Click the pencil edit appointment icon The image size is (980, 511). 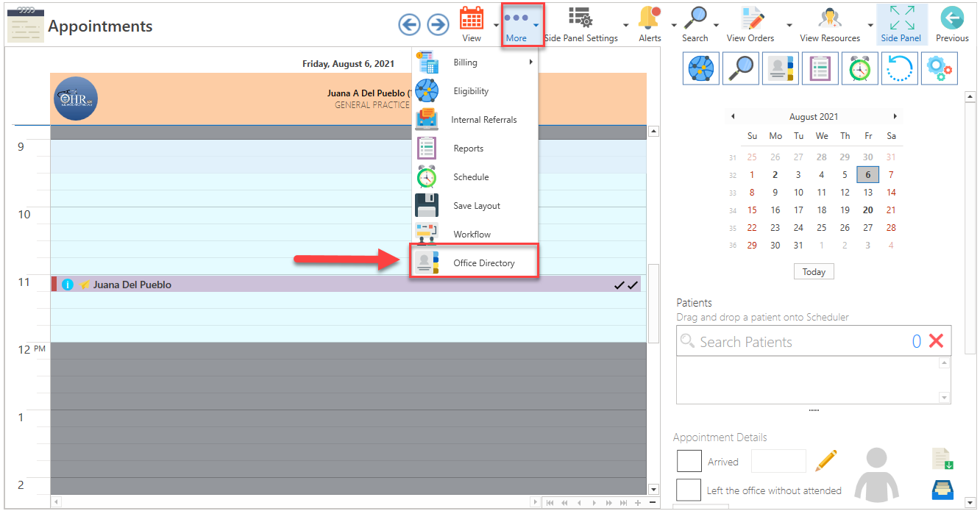(826, 460)
